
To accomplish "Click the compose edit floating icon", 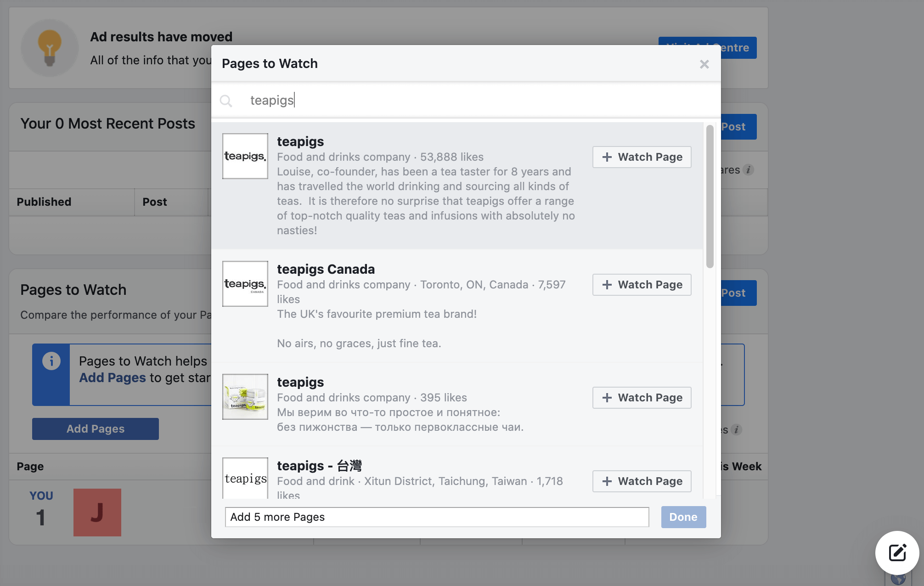I will point(897,552).
